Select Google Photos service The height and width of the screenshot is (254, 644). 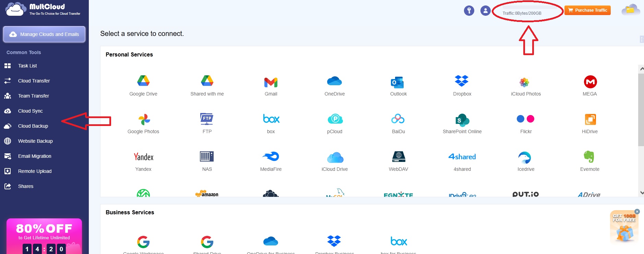click(x=143, y=123)
